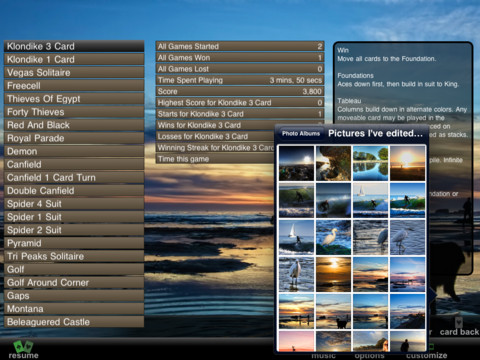Pick the lake reflection with trees photo

coord(370,163)
